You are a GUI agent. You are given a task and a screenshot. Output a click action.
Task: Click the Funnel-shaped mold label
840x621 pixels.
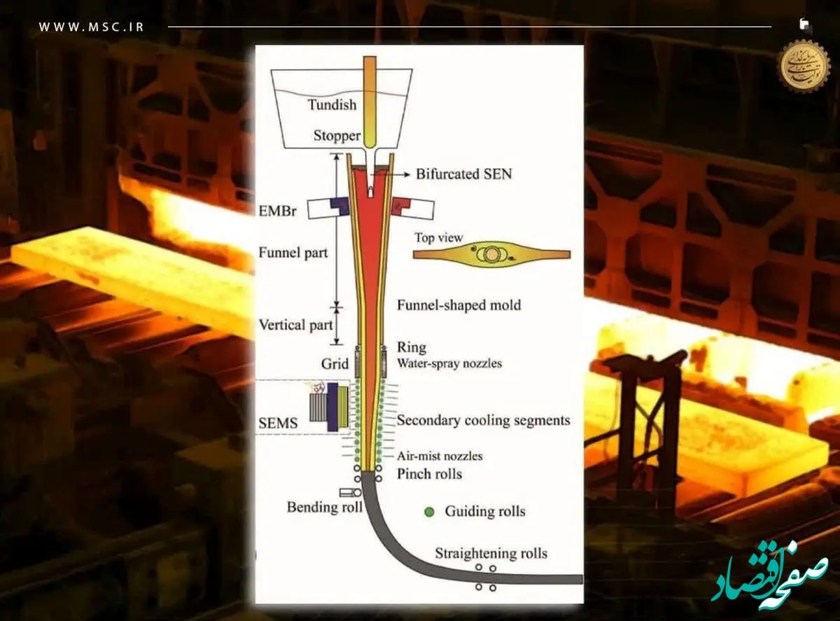(x=458, y=305)
